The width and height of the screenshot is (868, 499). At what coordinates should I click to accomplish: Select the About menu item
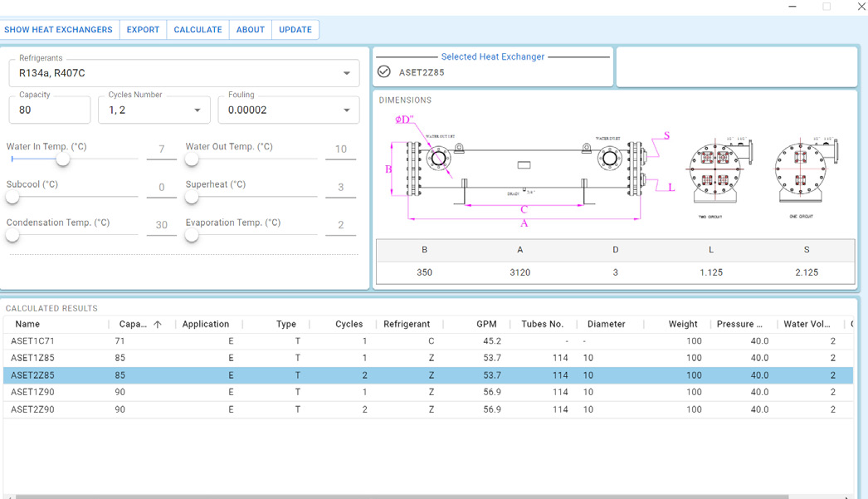tap(250, 30)
